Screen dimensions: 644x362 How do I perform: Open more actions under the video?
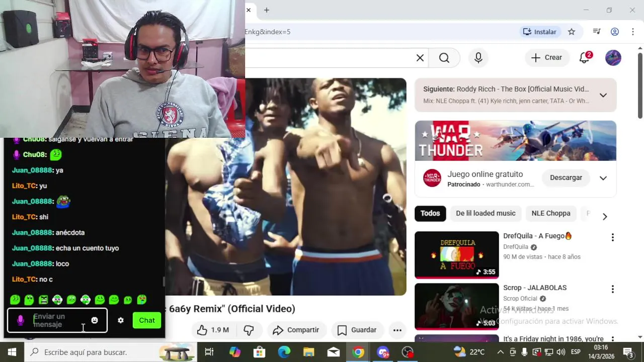click(397, 330)
